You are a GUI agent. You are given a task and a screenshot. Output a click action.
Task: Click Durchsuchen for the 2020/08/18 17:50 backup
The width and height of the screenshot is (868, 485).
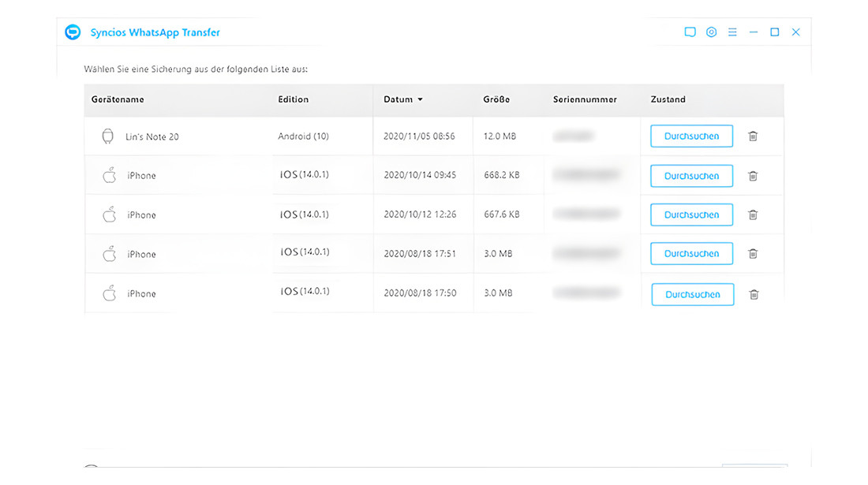(x=693, y=294)
